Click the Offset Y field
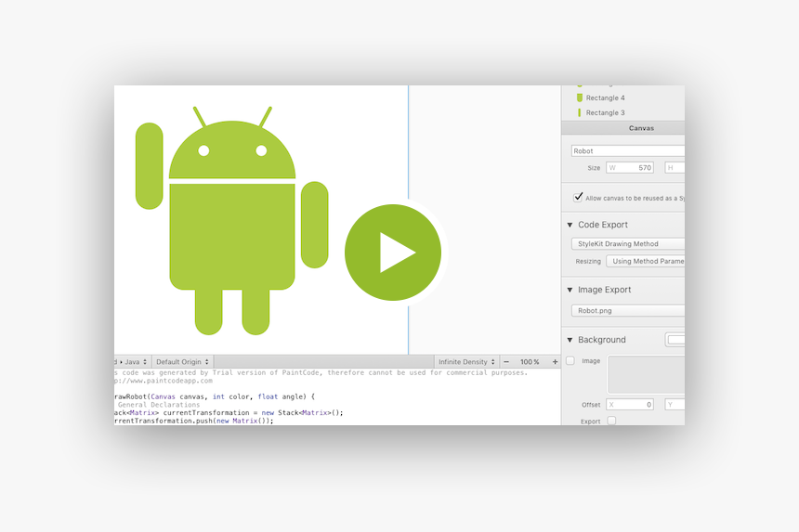 (675, 405)
